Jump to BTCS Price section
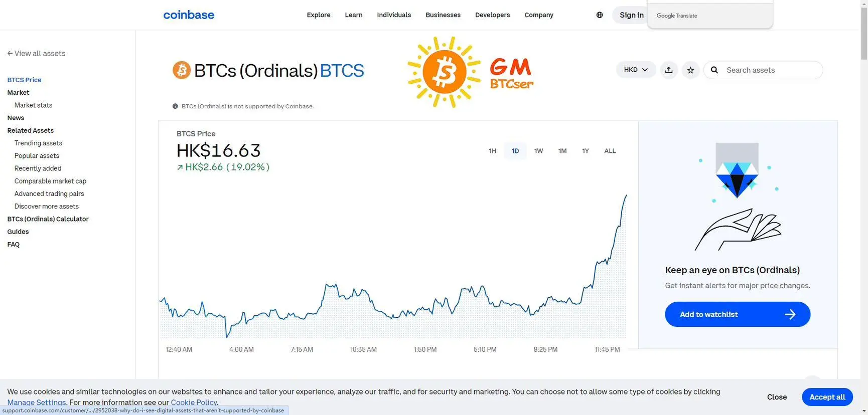The height and width of the screenshot is (415, 868). pyautogui.click(x=24, y=80)
